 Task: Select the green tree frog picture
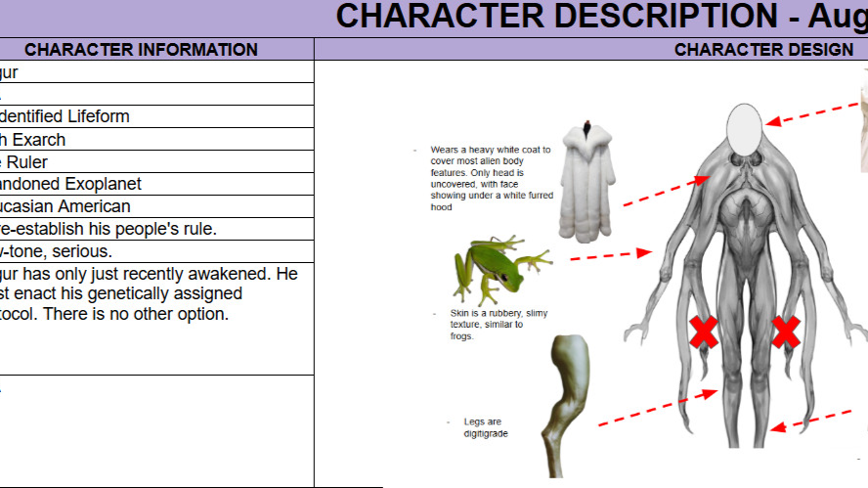point(498,265)
